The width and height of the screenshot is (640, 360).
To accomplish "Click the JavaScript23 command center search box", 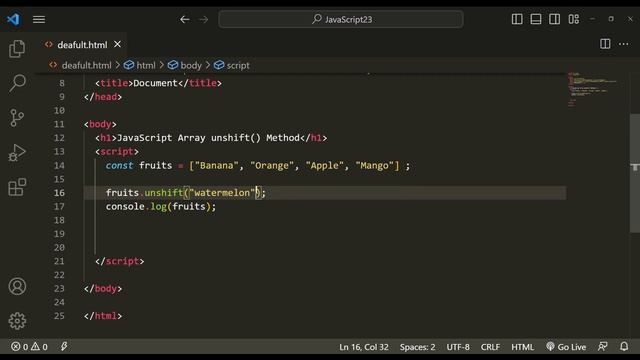I will click(341, 19).
